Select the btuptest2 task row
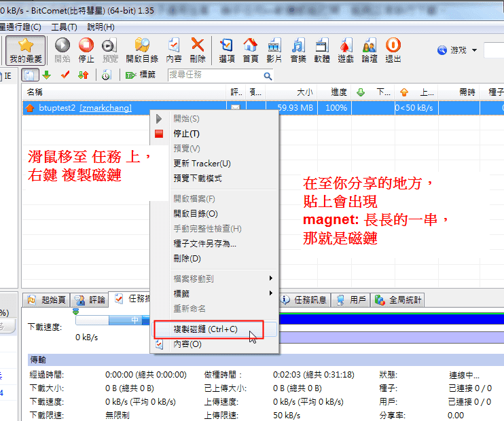The height and width of the screenshot is (421, 504). (263, 108)
